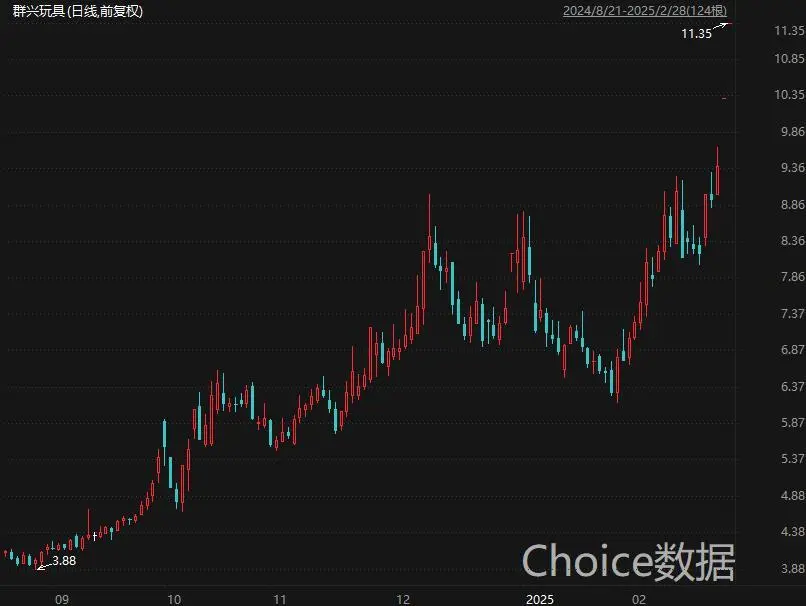
Task: Select the 10 month on time axis
Action: [x=175, y=599]
